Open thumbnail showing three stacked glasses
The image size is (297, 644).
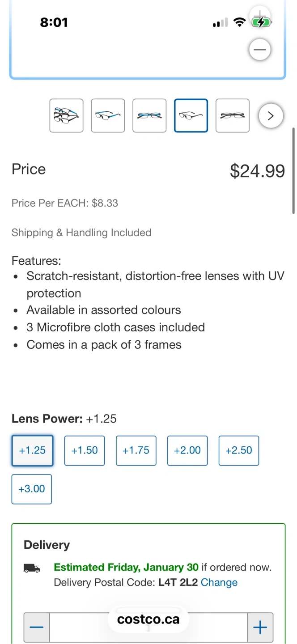(66, 115)
